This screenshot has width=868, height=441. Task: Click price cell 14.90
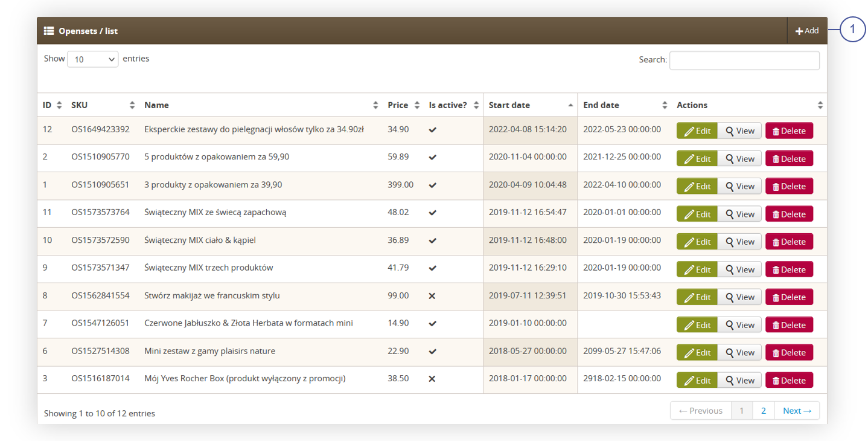click(398, 323)
